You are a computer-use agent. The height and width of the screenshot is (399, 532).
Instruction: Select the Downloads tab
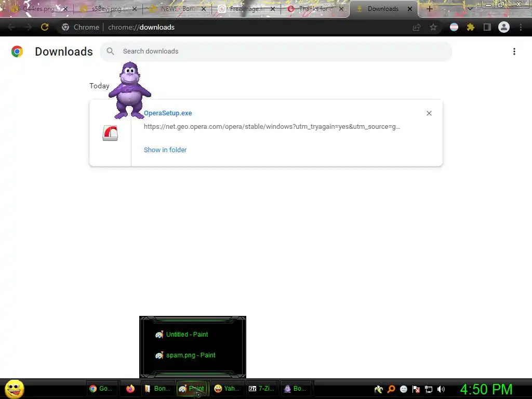tap(383, 9)
